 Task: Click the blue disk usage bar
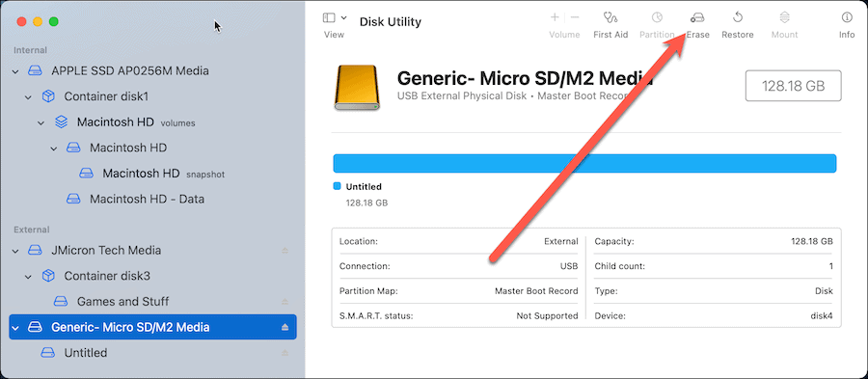[x=584, y=164]
